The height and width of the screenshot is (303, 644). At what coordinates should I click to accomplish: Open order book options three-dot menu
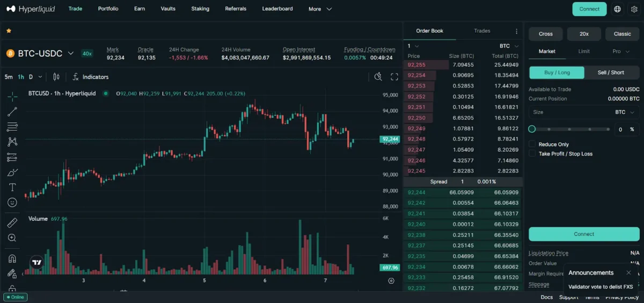click(516, 31)
